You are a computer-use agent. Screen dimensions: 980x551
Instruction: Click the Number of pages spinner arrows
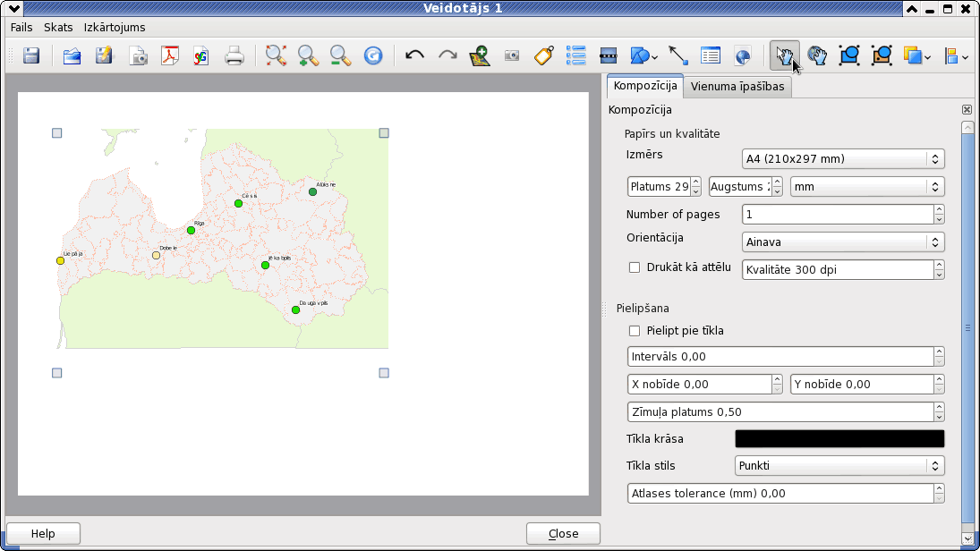(939, 215)
